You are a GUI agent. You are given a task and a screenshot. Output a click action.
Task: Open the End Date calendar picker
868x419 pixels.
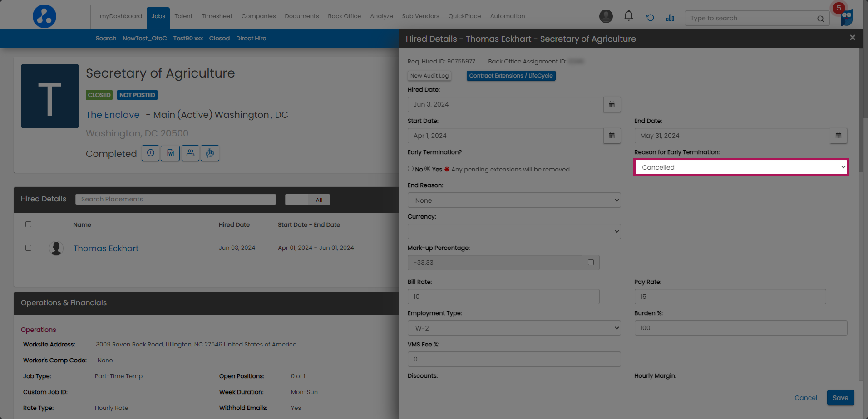click(838, 136)
